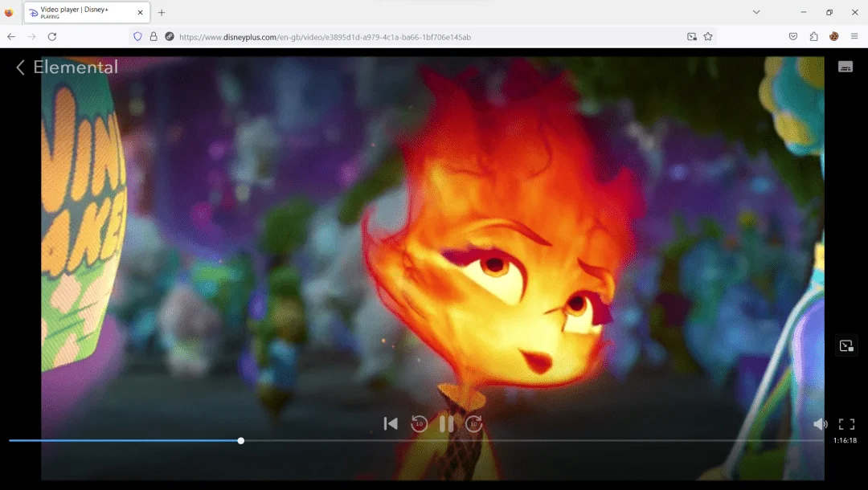Restart video from beginning
The height and width of the screenshot is (490, 868).
pyautogui.click(x=391, y=423)
